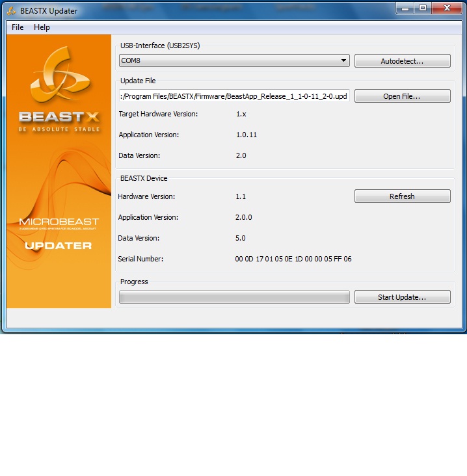The image size is (467, 476).
Task: Open the Help menu
Action: 42,27
